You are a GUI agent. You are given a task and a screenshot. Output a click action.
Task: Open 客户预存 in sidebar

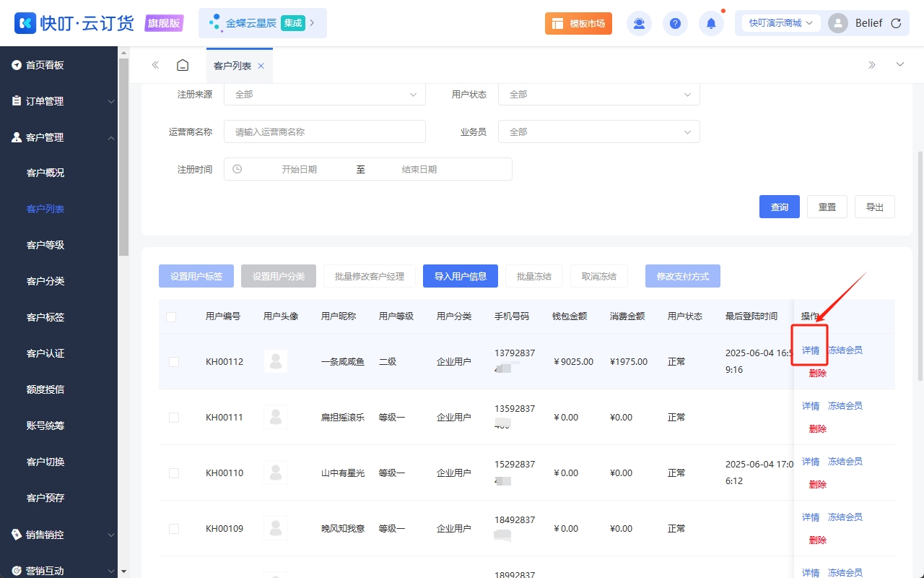click(45, 498)
